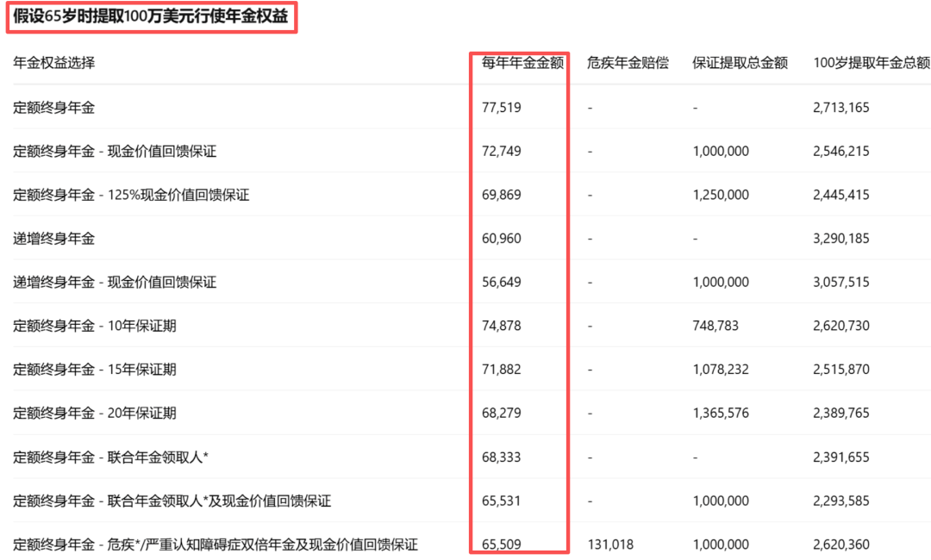This screenshot has width=931, height=560.
Task: Select the 年金权益选择 column header
Action: 54,63
